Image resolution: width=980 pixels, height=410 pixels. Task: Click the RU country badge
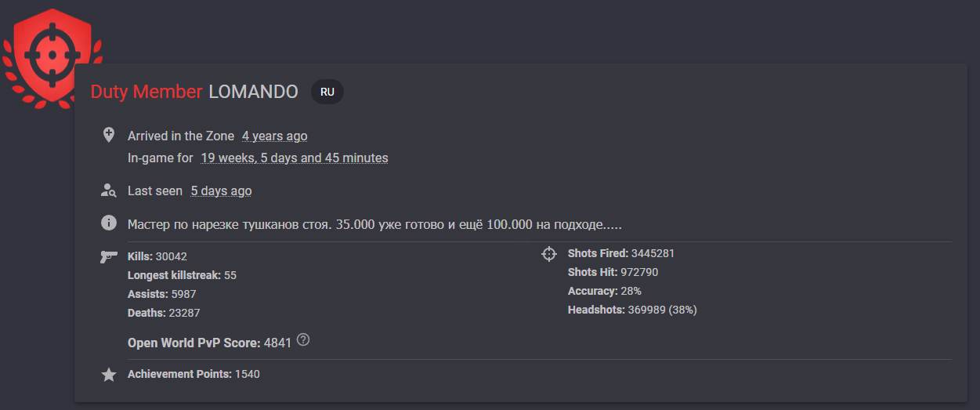point(327,92)
